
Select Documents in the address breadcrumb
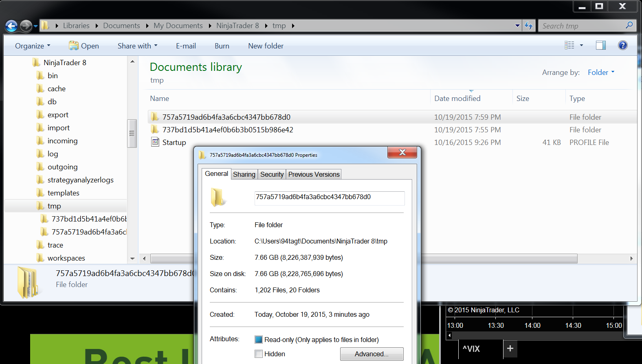tap(121, 26)
